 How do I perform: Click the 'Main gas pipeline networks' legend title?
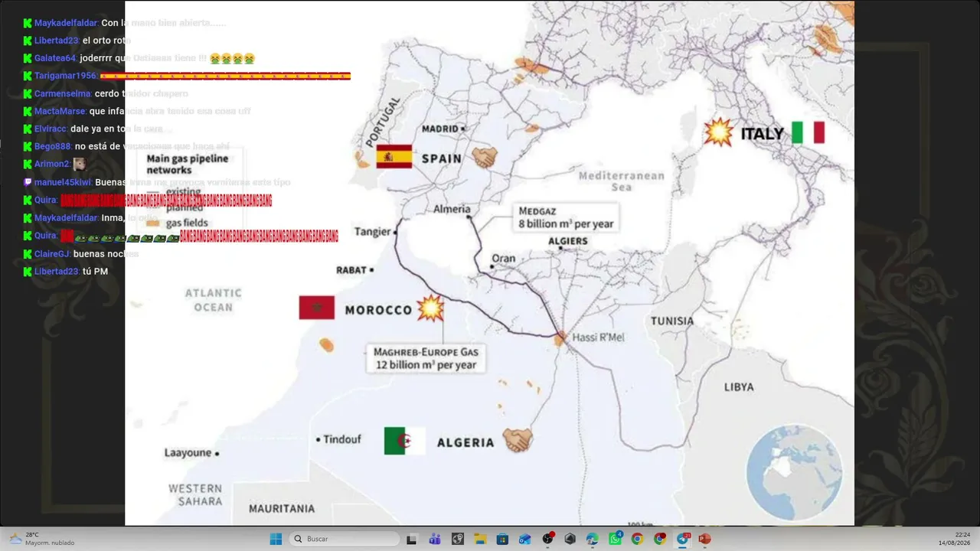point(188,164)
